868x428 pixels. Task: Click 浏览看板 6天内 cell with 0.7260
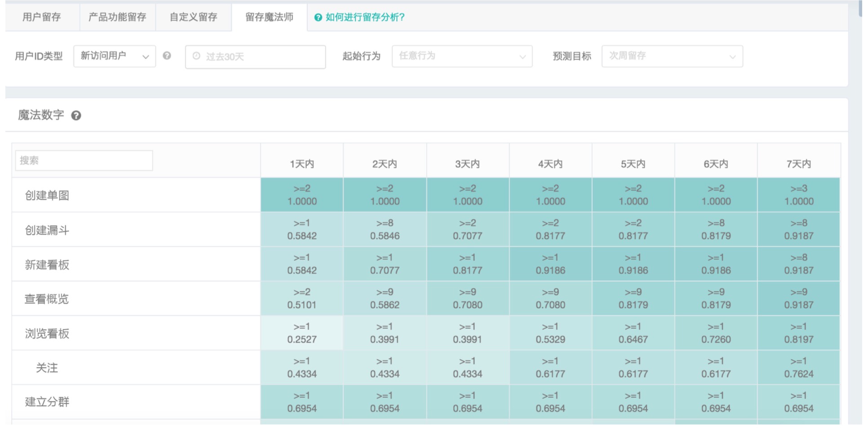point(716,333)
